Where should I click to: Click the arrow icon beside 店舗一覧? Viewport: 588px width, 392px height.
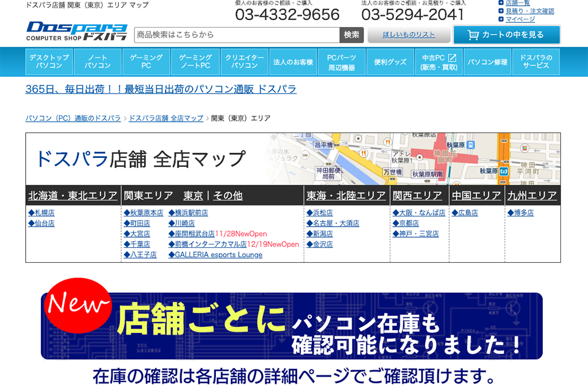[501, 3]
